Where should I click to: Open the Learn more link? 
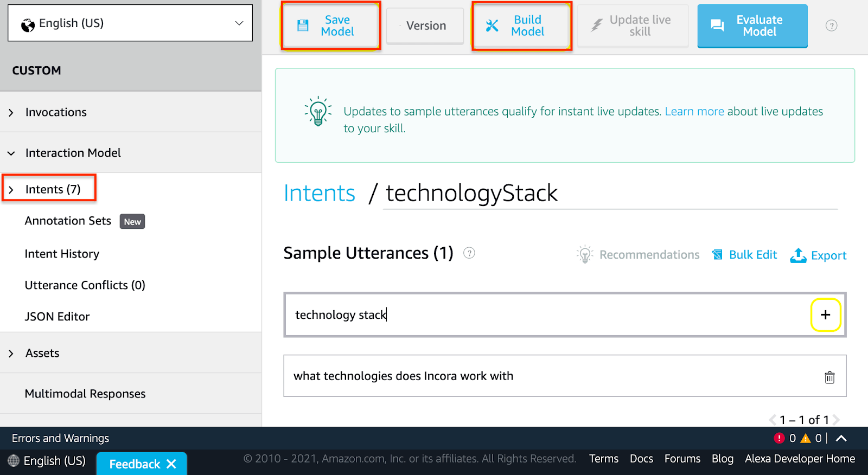pyautogui.click(x=694, y=112)
